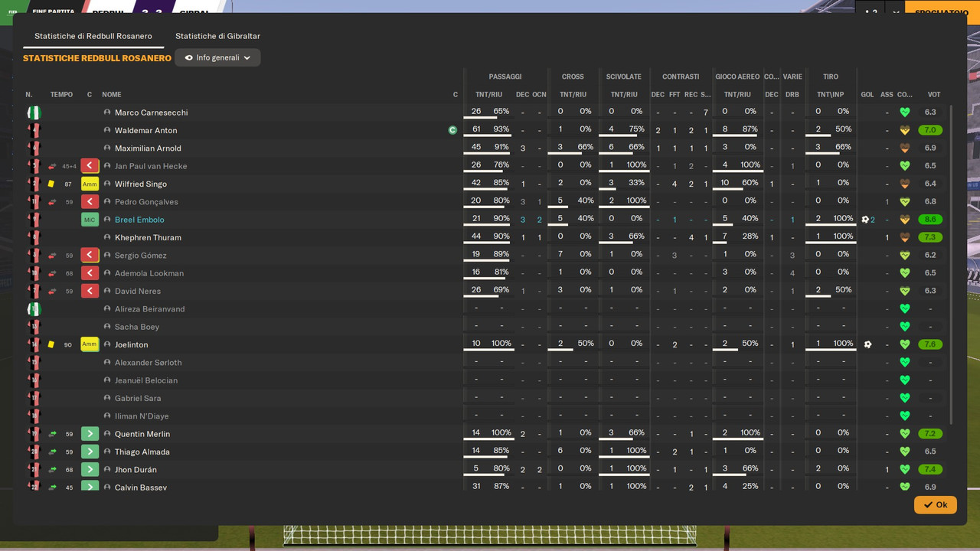
Task: Click the condition heart icon for Maximilian Arnold
Action: pyautogui.click(x=905, y=148)
